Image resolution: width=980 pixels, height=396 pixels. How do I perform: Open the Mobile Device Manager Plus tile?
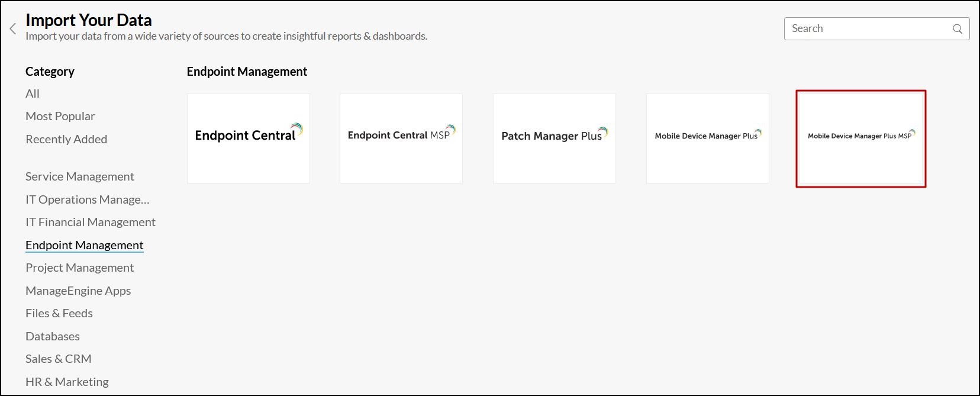[708, 139]
